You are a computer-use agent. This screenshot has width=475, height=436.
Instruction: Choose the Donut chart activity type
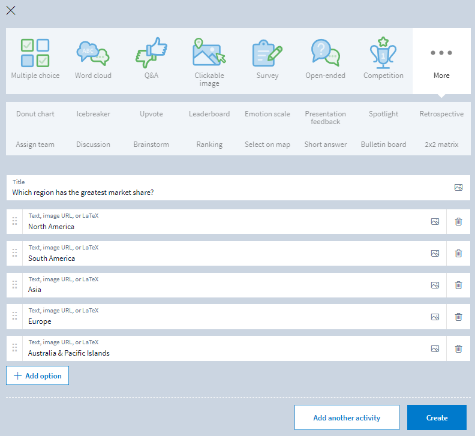click(x=35, y=114)
